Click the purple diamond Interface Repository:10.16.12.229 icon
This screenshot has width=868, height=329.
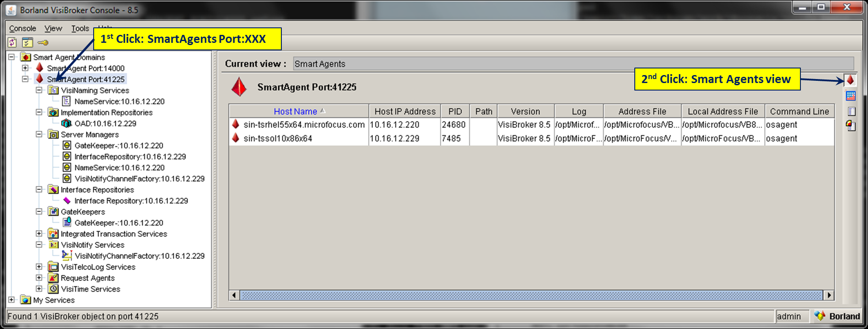click(67, 200)
